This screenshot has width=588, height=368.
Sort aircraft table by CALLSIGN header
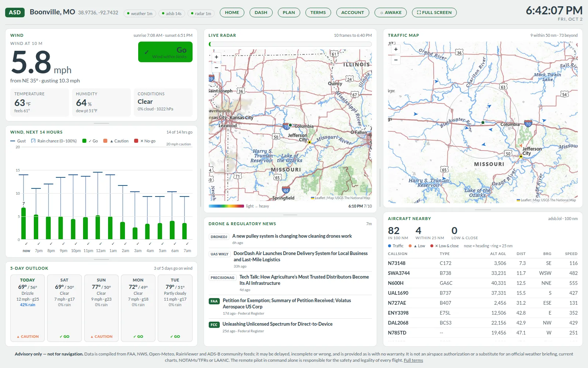pos(398,254)
